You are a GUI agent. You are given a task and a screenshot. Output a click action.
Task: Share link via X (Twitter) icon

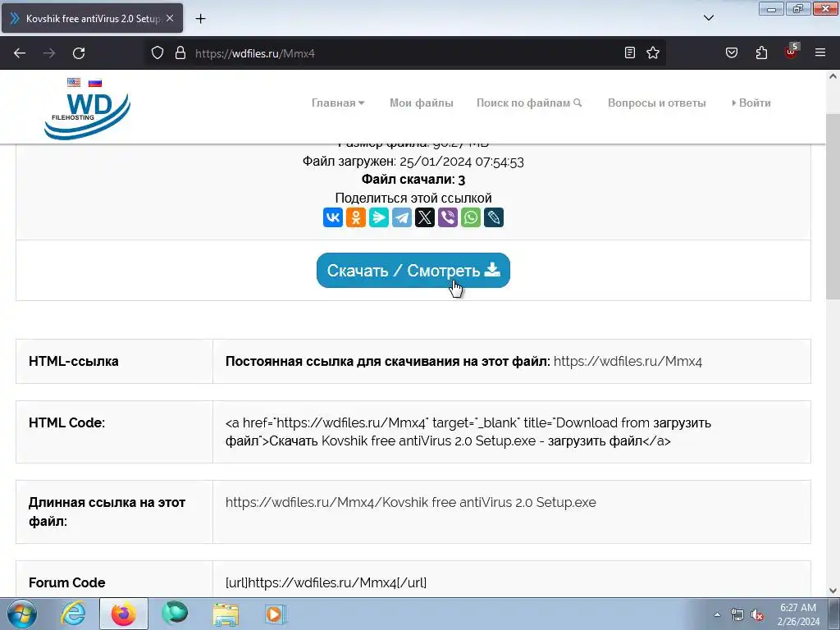pyautogui.click(x=425, y=217)
